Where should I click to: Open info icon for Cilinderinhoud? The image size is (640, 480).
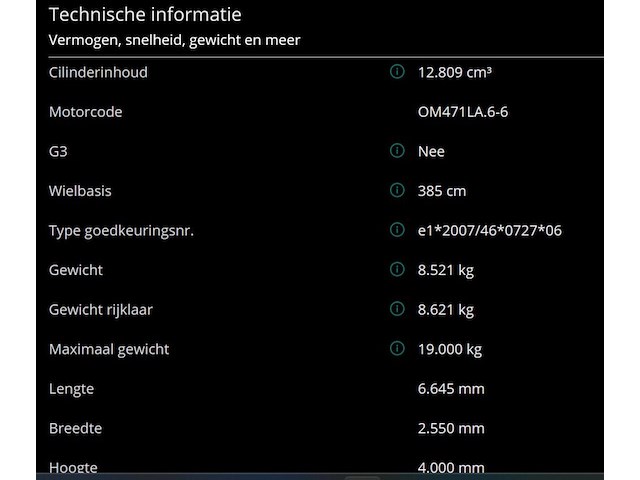click(x=397, y=71)
